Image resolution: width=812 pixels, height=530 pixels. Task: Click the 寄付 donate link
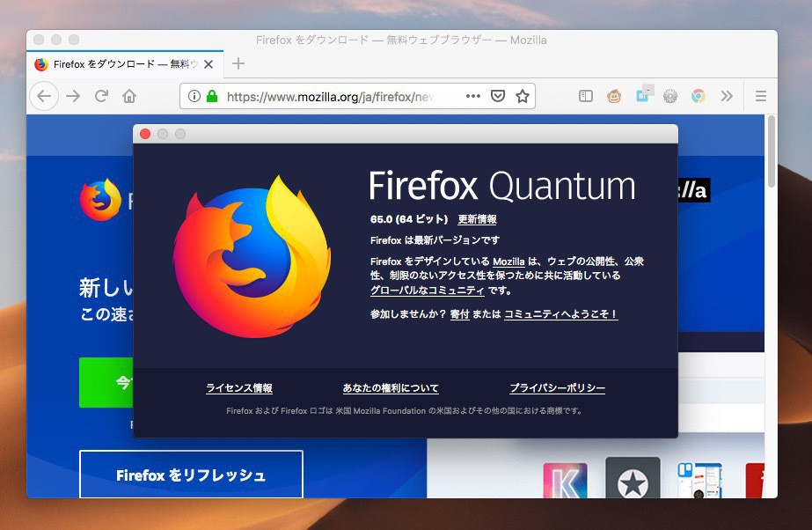[459, 314]
